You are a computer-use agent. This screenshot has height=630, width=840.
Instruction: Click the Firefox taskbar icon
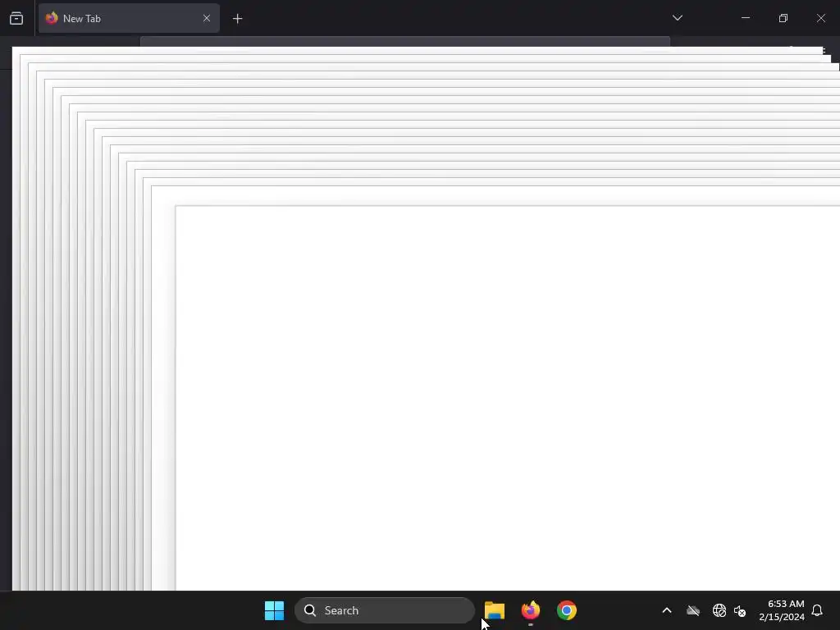pos(531,610)
